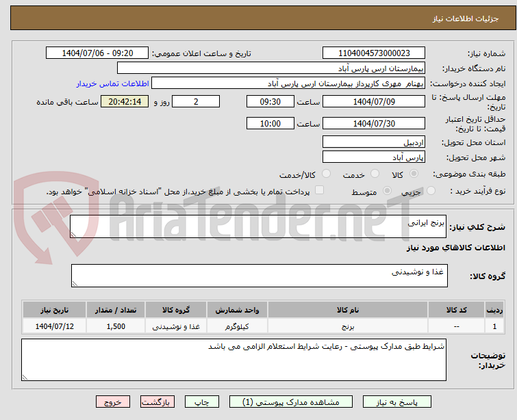Viewport: 517px width, 420px height.
Task: Select the کالا/خدمت radio button
Action: [326, 173]
